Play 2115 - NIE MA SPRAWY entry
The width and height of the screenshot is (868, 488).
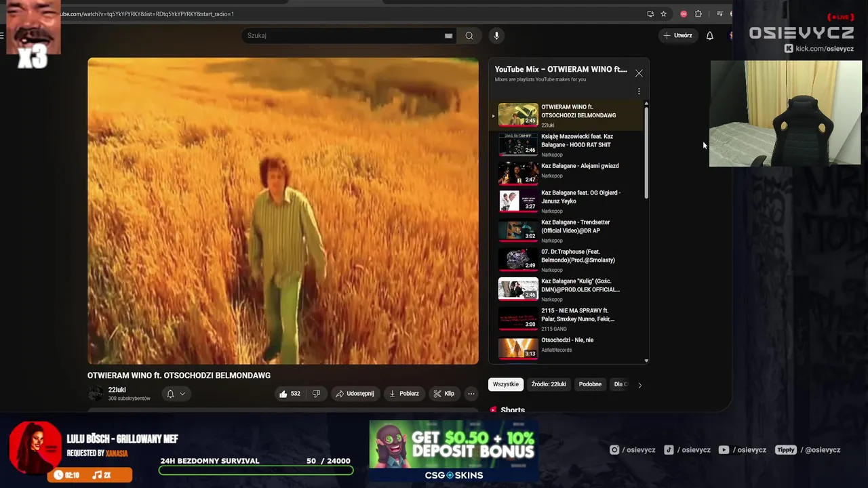coord(566,319)
